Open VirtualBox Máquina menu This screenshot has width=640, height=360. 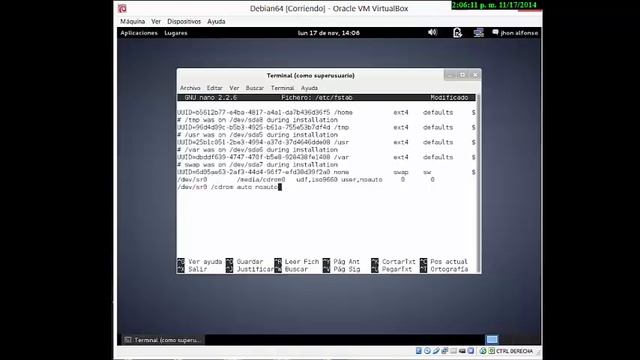pyautogui.click(x=132, y=21)
